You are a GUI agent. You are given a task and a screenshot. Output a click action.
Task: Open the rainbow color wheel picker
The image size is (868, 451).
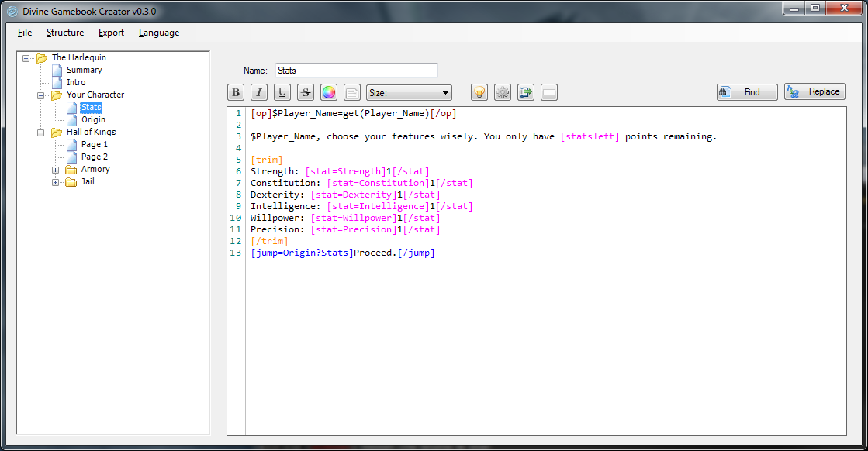tap(329, 92)
